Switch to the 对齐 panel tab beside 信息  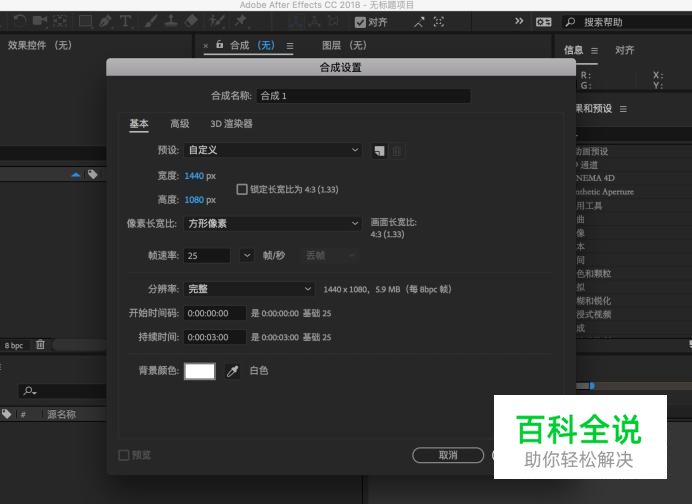click(x=624, y=50)
